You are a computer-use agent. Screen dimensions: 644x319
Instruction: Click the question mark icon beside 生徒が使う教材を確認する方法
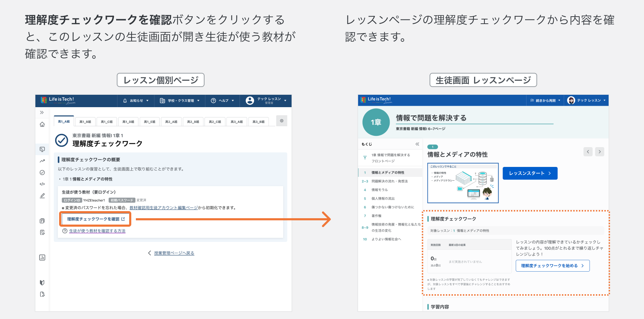click(x=65, y=231)
